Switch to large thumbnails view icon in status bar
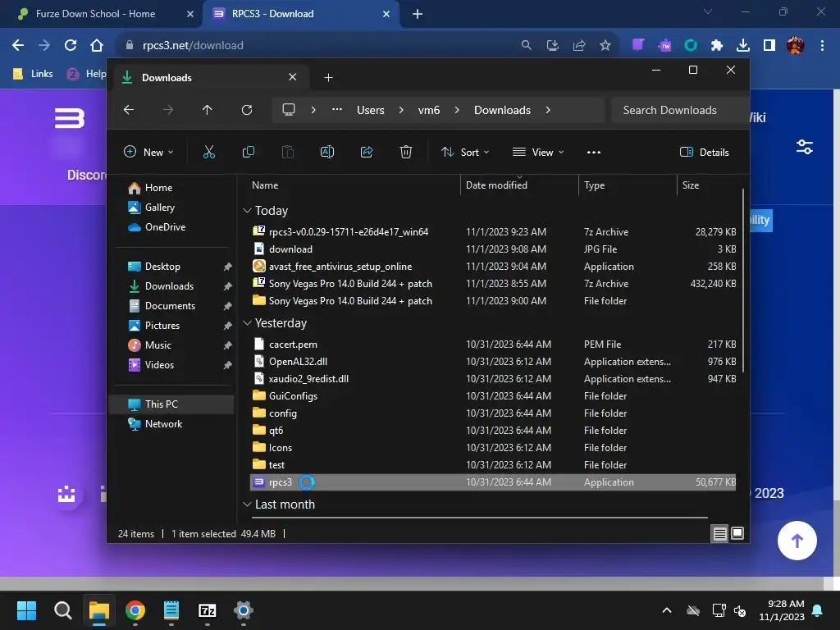The image size is (840, 630). 737,533
